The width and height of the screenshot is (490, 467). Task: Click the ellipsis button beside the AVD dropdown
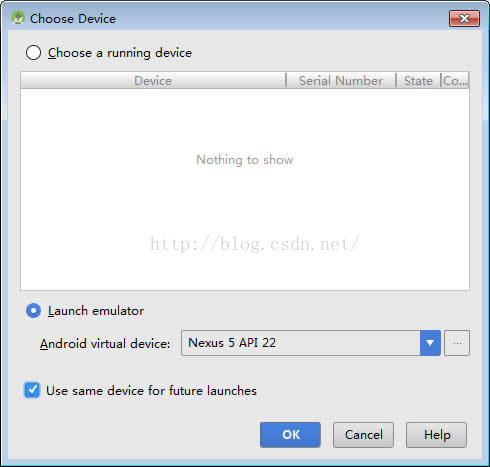tap(457, 343)
